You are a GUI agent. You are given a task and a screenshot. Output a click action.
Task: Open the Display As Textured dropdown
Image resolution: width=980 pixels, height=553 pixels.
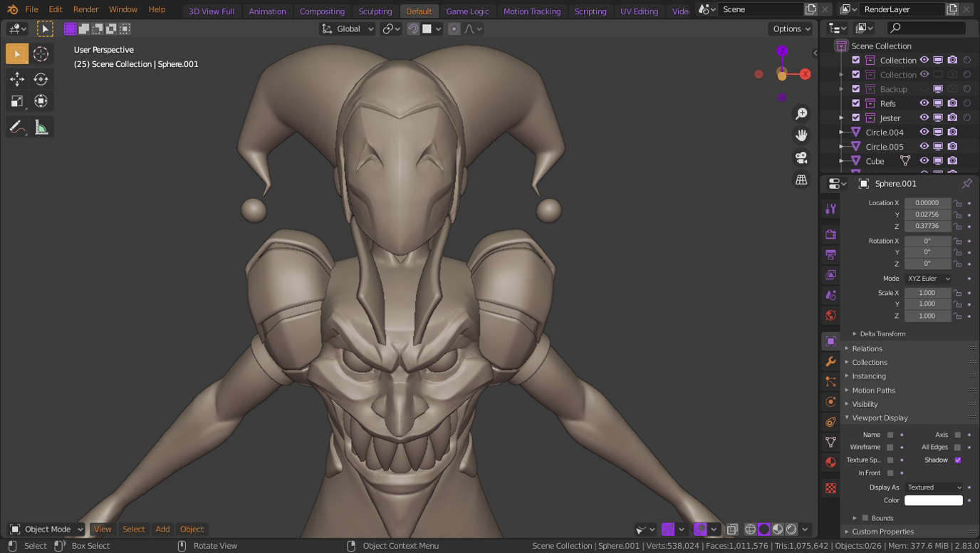pos(934,487)
